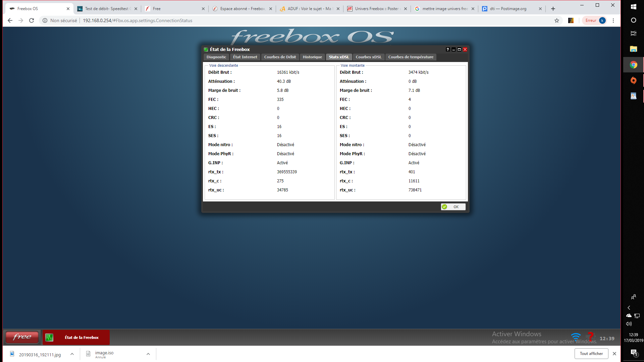Open Windows Task View
The width and height of the screenshot is (644, 362).
point(634,34)
